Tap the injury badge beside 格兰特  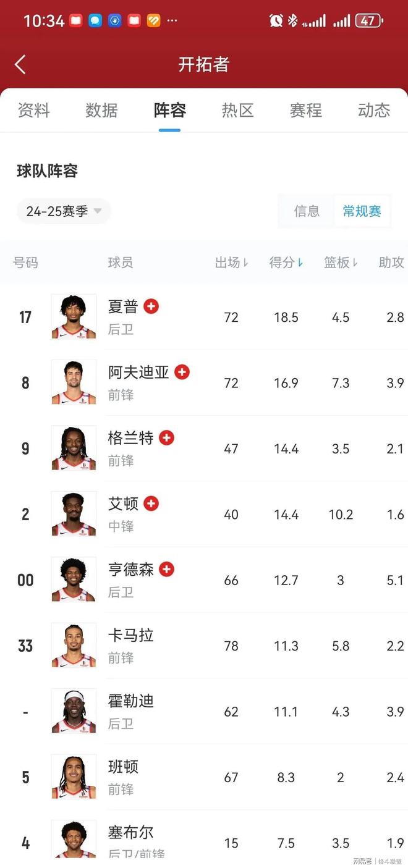click(x=166, y=437)
